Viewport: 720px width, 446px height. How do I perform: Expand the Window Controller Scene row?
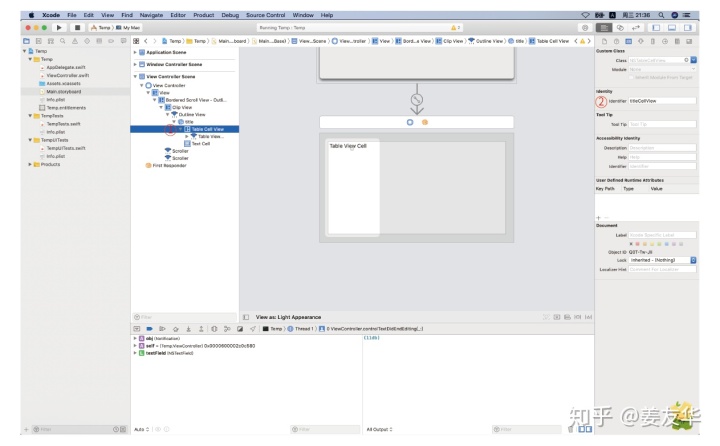135,64
